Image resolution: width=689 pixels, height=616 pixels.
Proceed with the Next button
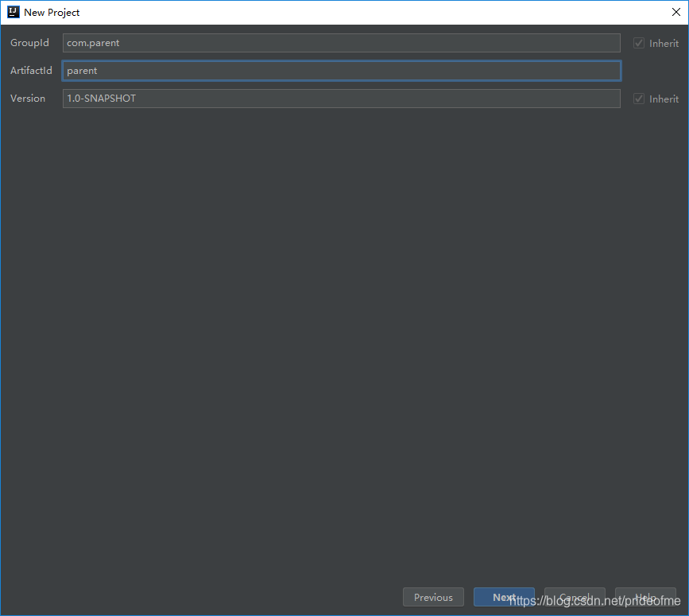click(x=504, y=597)
